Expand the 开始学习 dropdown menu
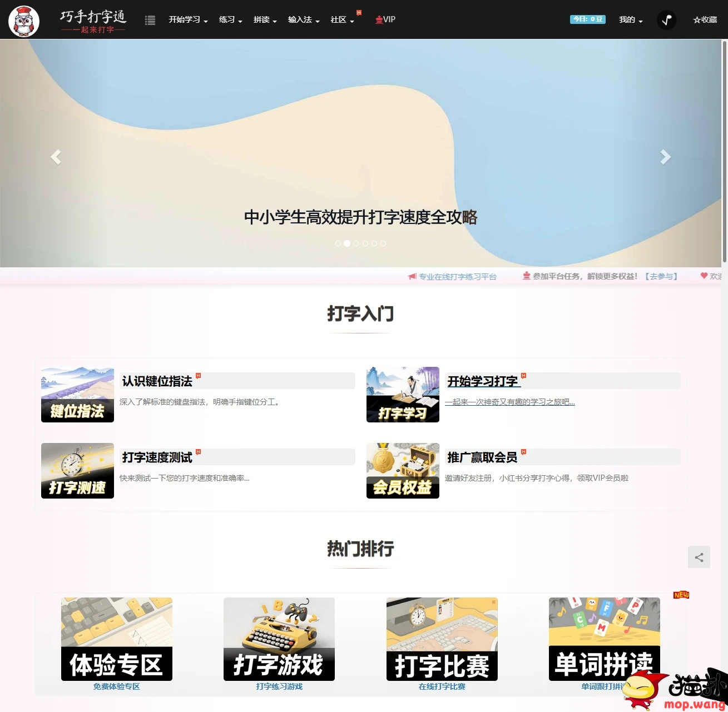This screenshot has height=712, width=728. click(188, 20)
